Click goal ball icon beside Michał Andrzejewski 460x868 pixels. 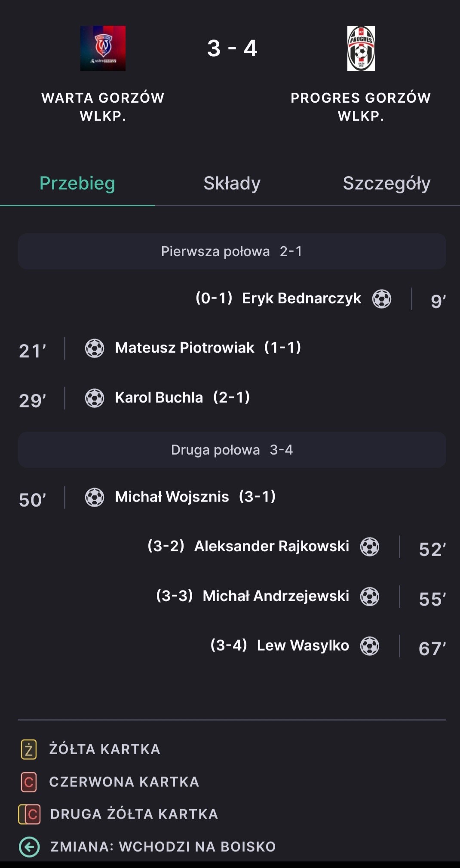(370, 596)
